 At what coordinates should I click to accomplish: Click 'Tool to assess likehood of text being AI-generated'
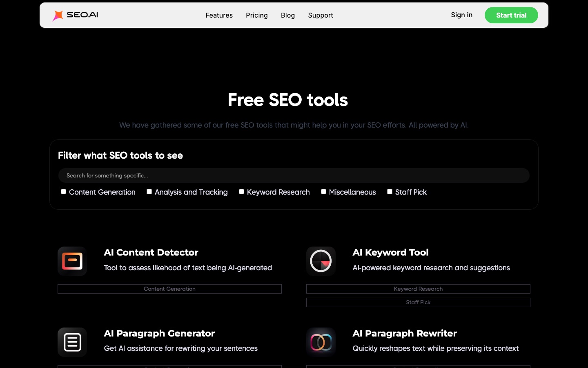188,268
